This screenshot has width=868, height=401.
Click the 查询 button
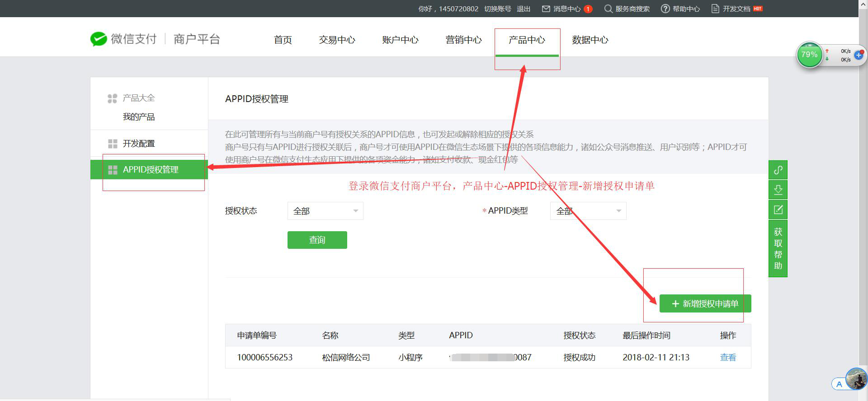point(317,240)
